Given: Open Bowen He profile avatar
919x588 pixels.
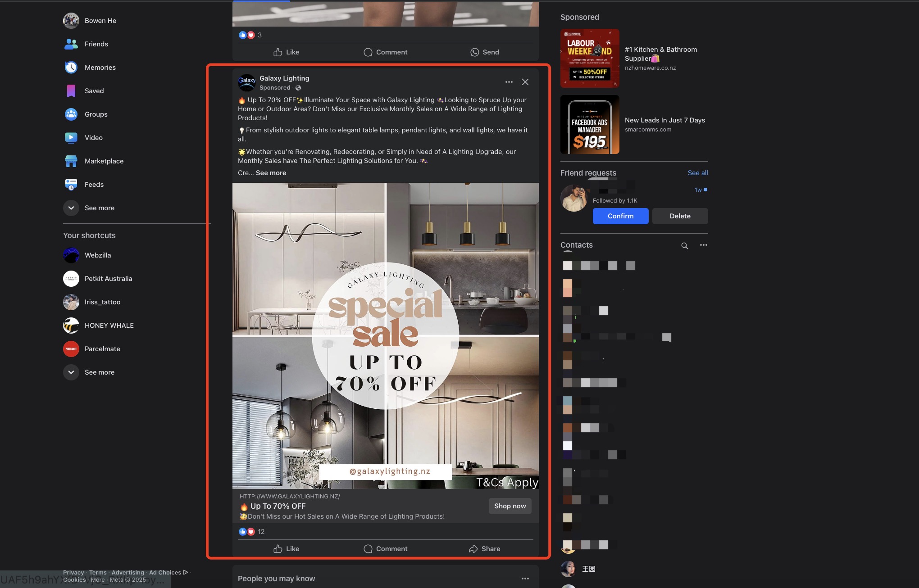Looking at the screenshot, I should click(x=71, y=21).
